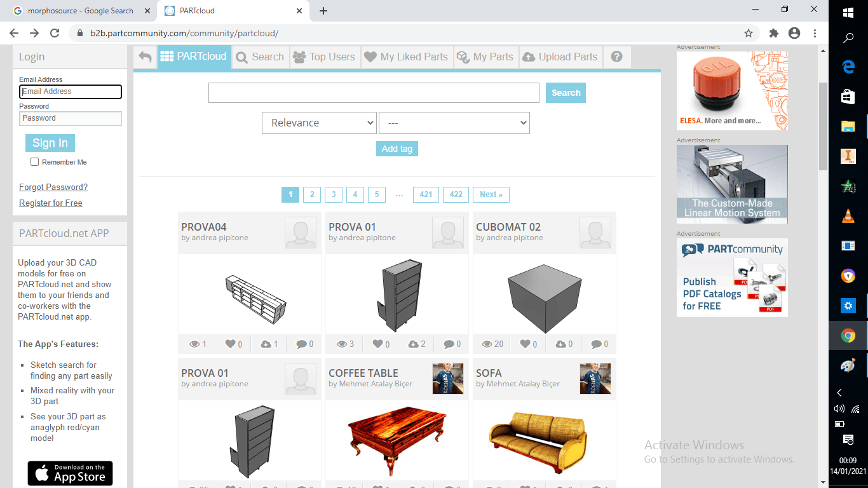Screen dimensions: 868x488
Task: Open the help question mark icon
Action: click(x=616, y=57)
